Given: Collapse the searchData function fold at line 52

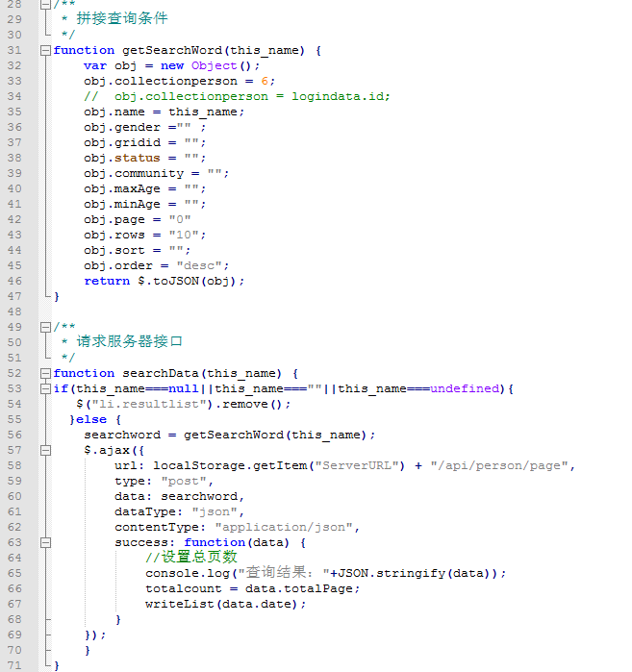Looking at the screenshot, I should [x=45, y=374].
